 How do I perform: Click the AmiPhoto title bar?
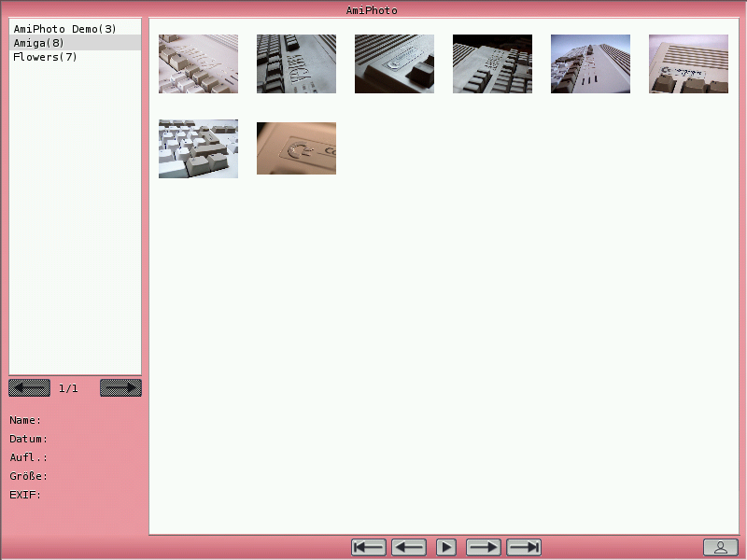click(372, 10)
